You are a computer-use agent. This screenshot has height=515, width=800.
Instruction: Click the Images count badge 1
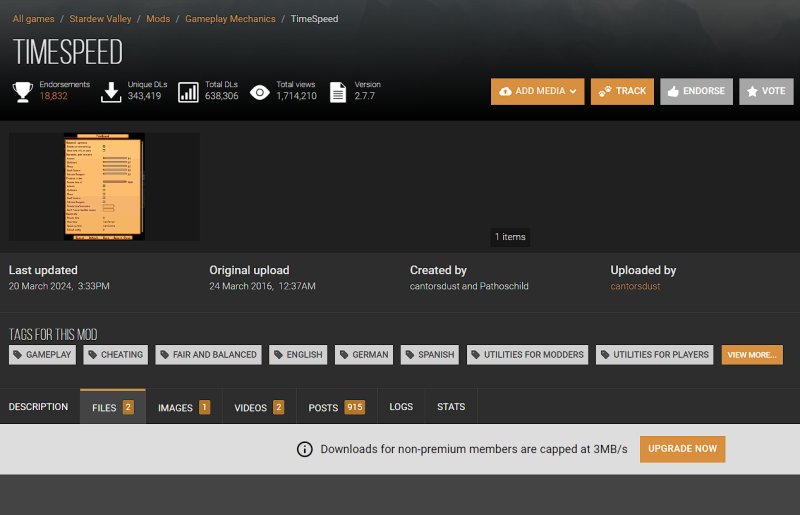tap(204, 407)
